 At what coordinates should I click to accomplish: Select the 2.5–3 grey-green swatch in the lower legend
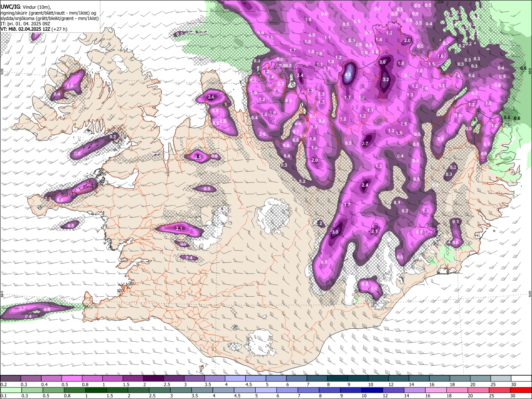coord(160,390)
